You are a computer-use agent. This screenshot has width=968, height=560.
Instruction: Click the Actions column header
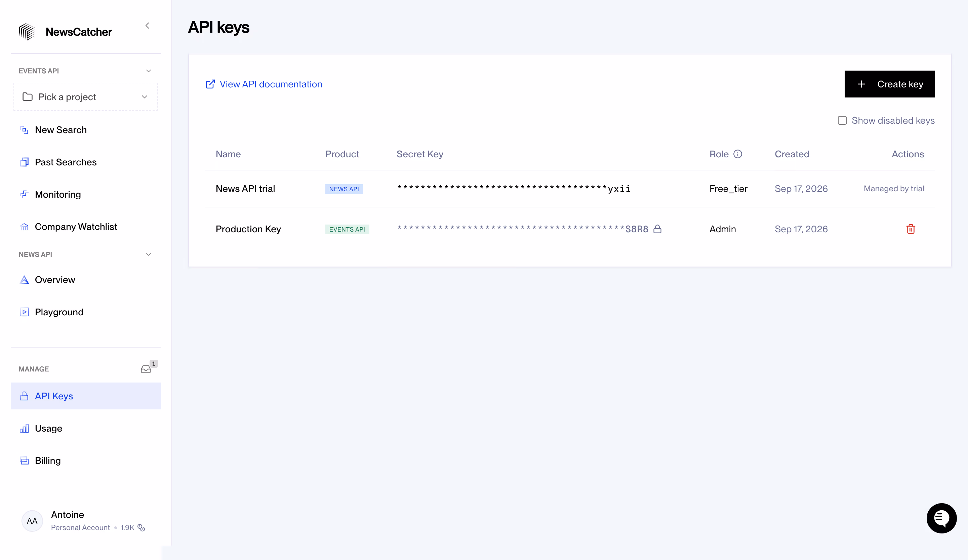click(x=908, y=154)
